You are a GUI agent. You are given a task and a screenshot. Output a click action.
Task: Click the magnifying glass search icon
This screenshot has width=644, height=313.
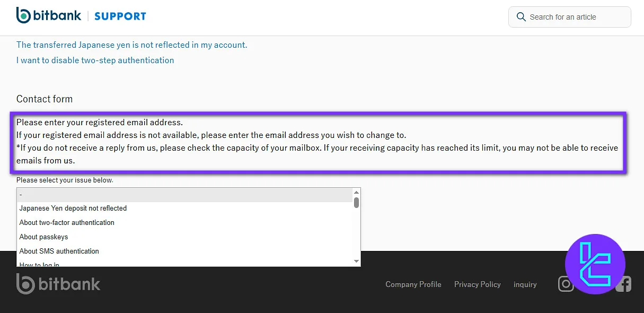point(521,17)
